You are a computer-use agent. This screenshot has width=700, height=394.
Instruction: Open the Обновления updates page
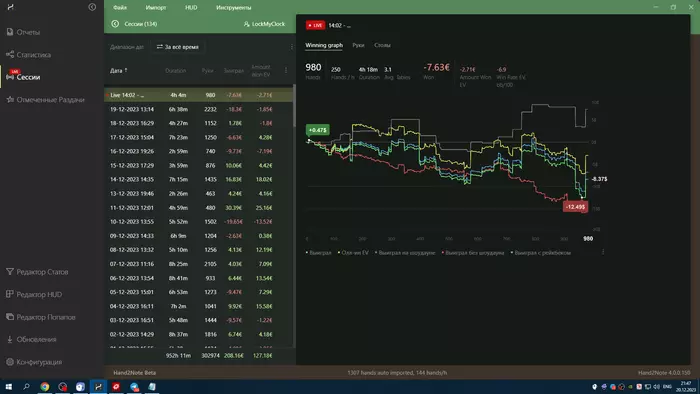(x=31, y=339)
